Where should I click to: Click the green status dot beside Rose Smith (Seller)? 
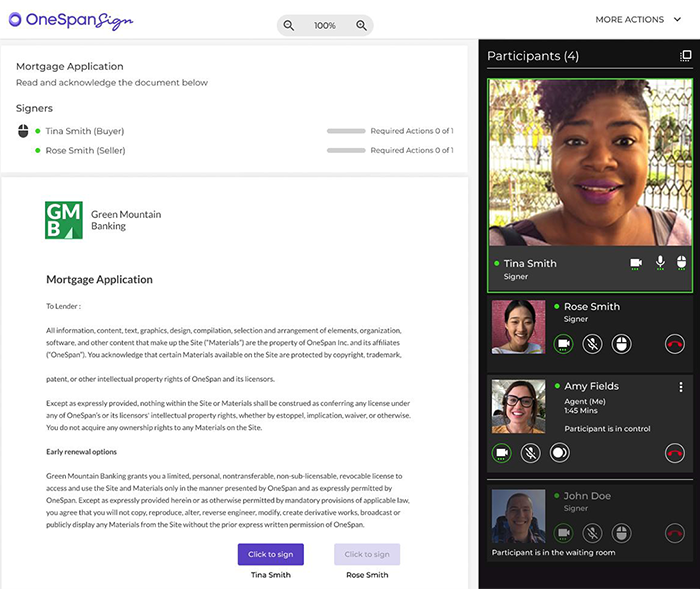pos(38,150)
